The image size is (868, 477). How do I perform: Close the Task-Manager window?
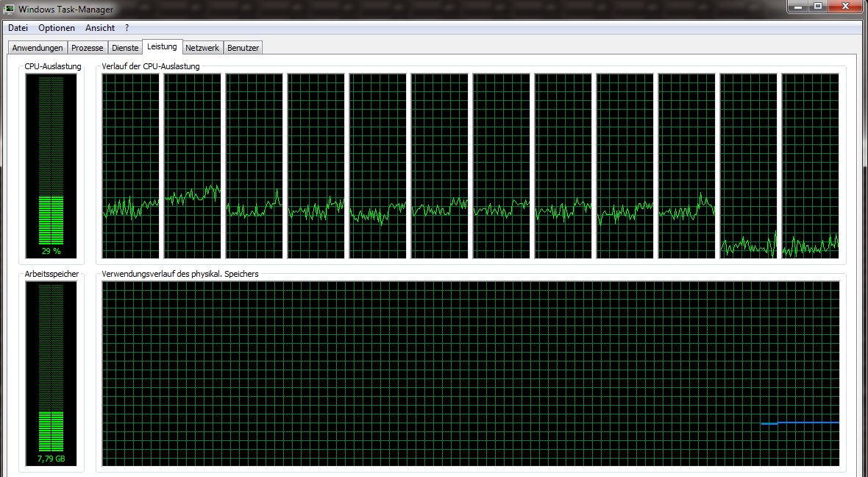(x=845, y=7)
